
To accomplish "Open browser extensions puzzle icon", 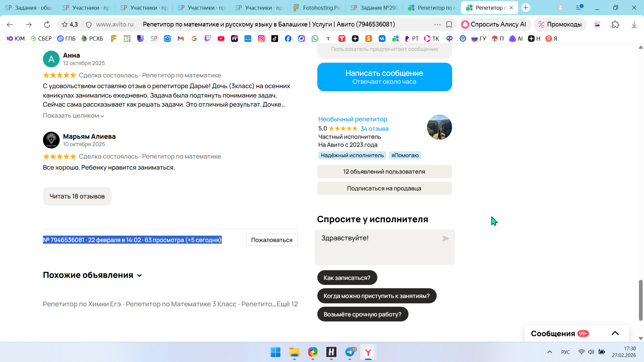I will click(615, 24).
